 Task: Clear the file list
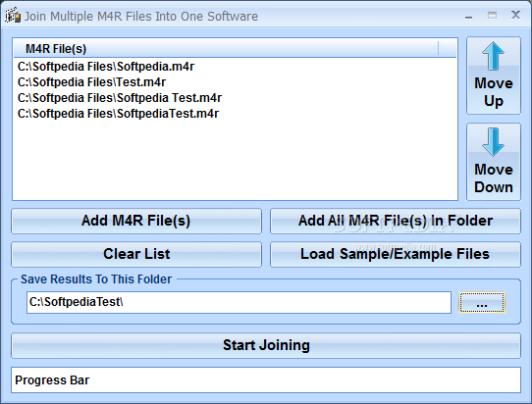tap(136, 254)
